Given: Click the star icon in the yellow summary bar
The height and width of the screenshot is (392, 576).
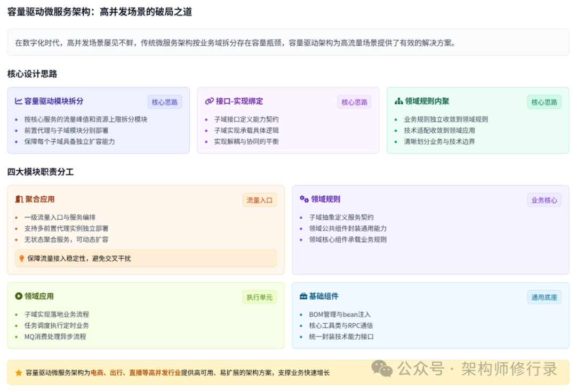Looking at the screenshot, I should click(19, 373).
